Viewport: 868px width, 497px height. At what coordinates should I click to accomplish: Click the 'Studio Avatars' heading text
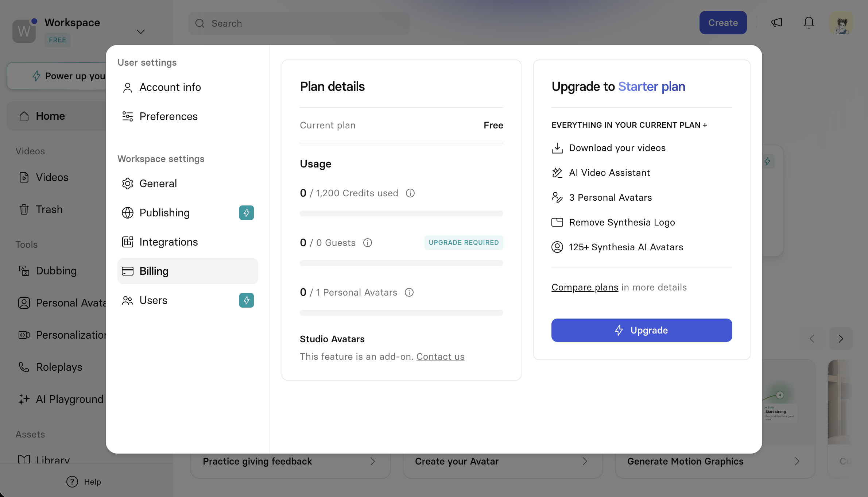(332, 339)
